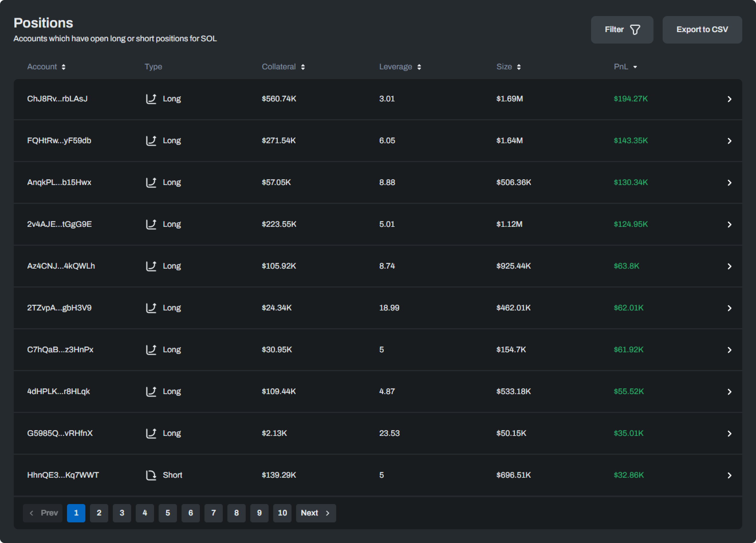Open details chevron for HhnQE3...Kq7WWT

tap(729, 475)
